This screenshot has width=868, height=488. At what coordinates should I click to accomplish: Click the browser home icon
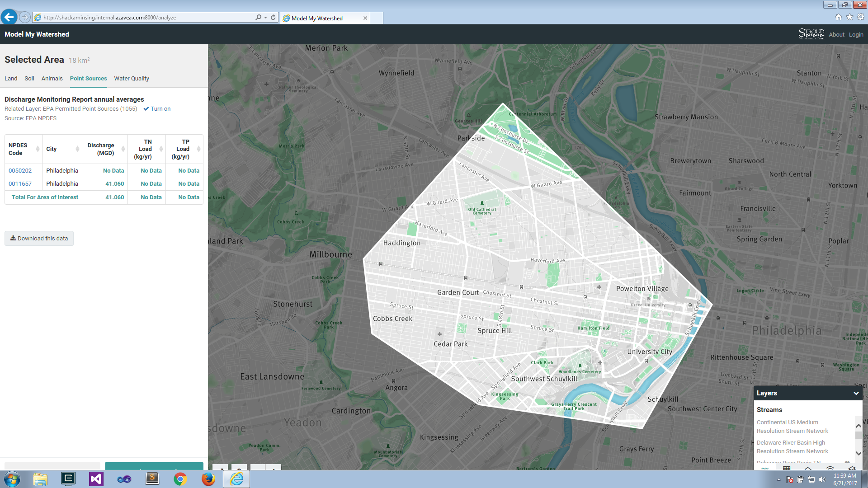point(839,17)
